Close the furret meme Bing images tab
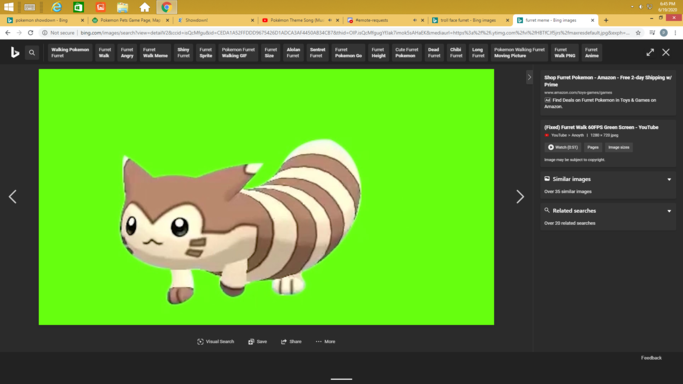683x384 pixels. pos(592,20)
